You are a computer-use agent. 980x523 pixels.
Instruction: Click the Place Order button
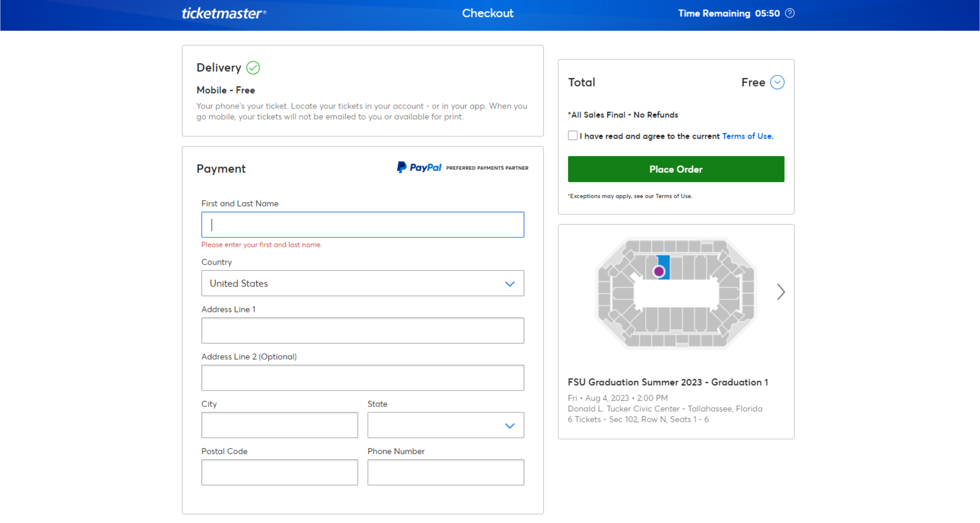pyautogui.click(x=675, y=169)
